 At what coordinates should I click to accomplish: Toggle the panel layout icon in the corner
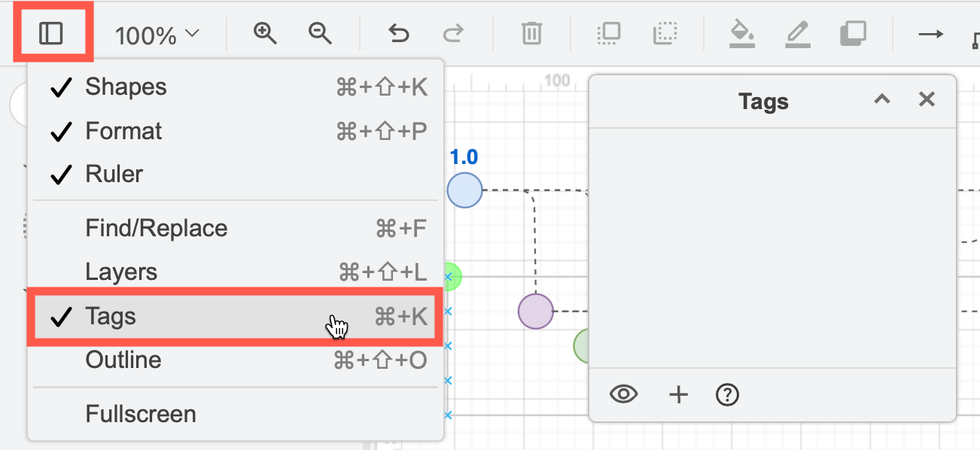pyautogui.click(x=52, y=31)
